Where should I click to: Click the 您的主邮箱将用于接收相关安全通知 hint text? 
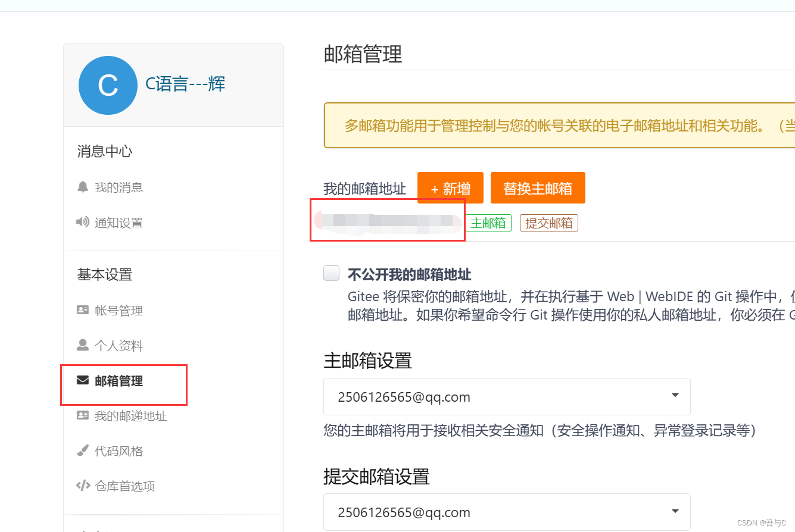[540, 430]
